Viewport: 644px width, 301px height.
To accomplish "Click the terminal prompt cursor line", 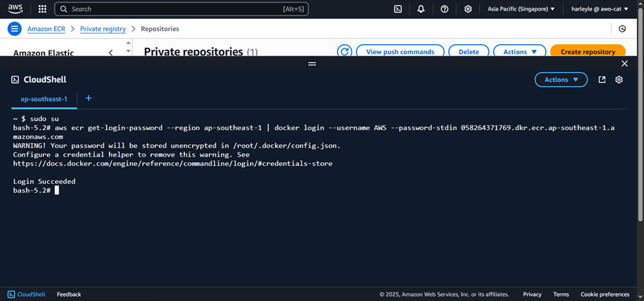I will (36, 190).
